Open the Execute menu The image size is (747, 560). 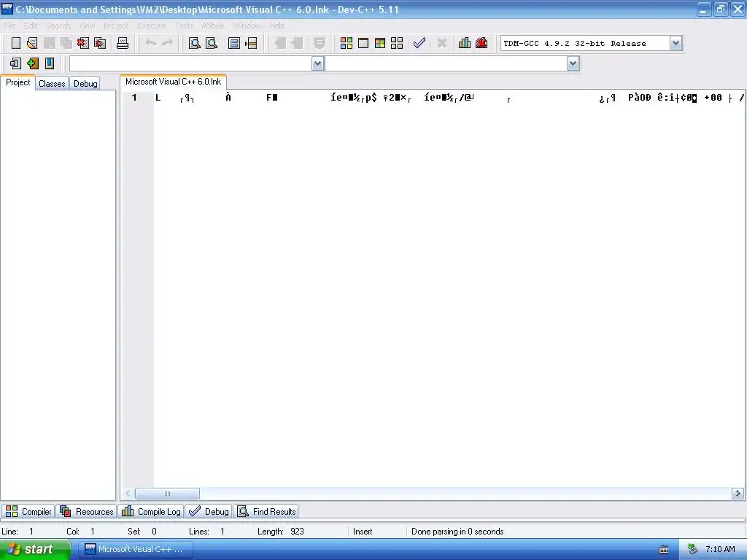152,26
